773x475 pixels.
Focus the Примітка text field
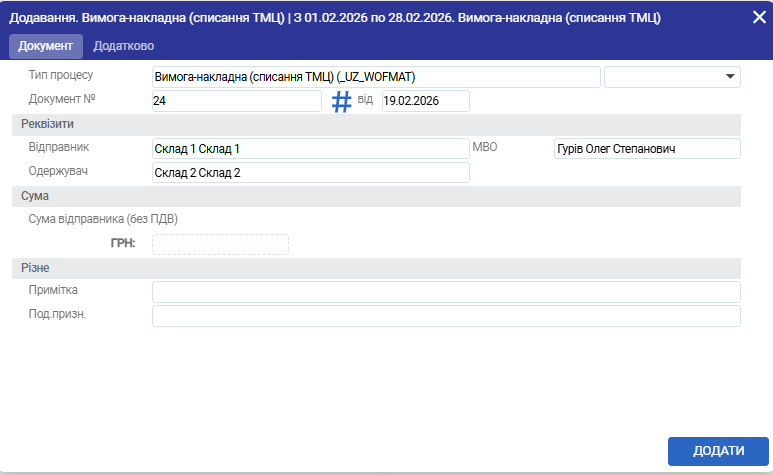(x=445, y=291)
